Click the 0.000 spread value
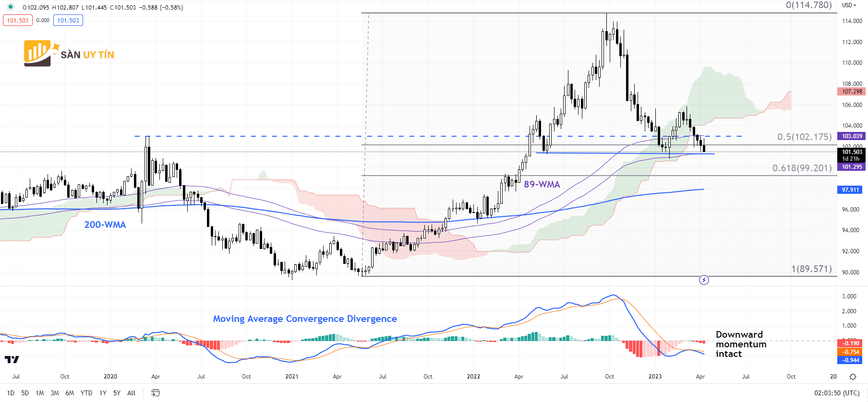 43,20
